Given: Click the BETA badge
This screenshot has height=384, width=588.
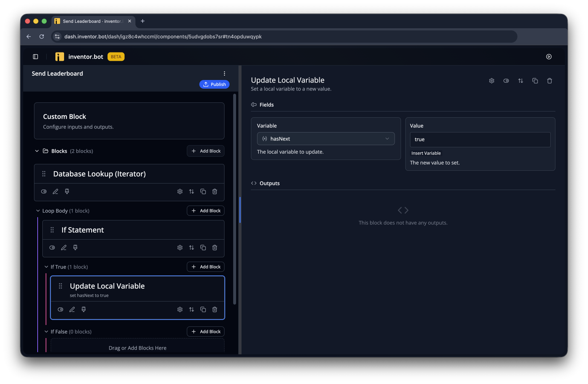Looking at the screenshot, I should point(116,57).
